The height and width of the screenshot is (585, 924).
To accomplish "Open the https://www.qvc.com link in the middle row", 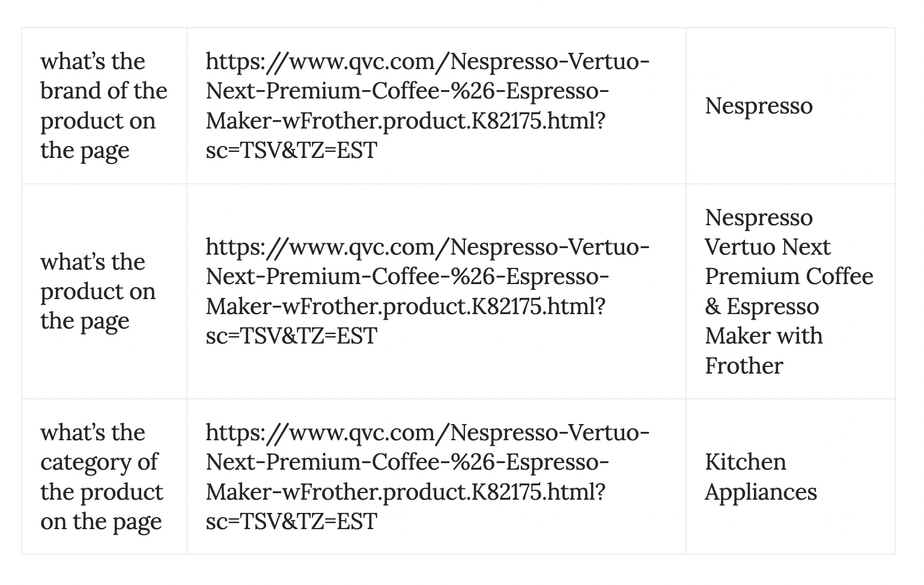I will [428, 291].
